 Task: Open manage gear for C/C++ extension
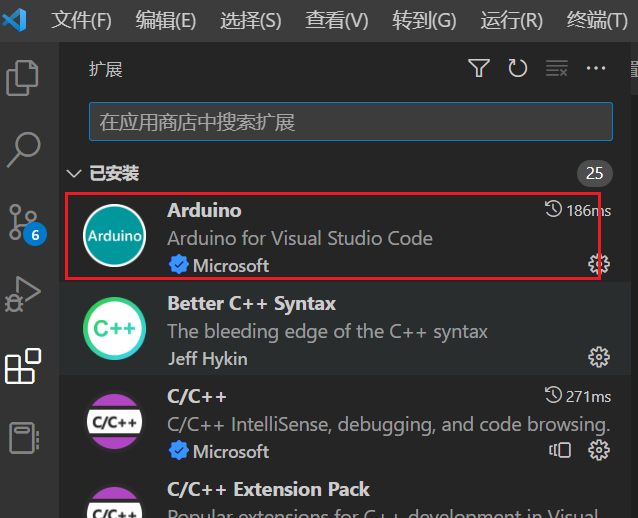[599, 450]
